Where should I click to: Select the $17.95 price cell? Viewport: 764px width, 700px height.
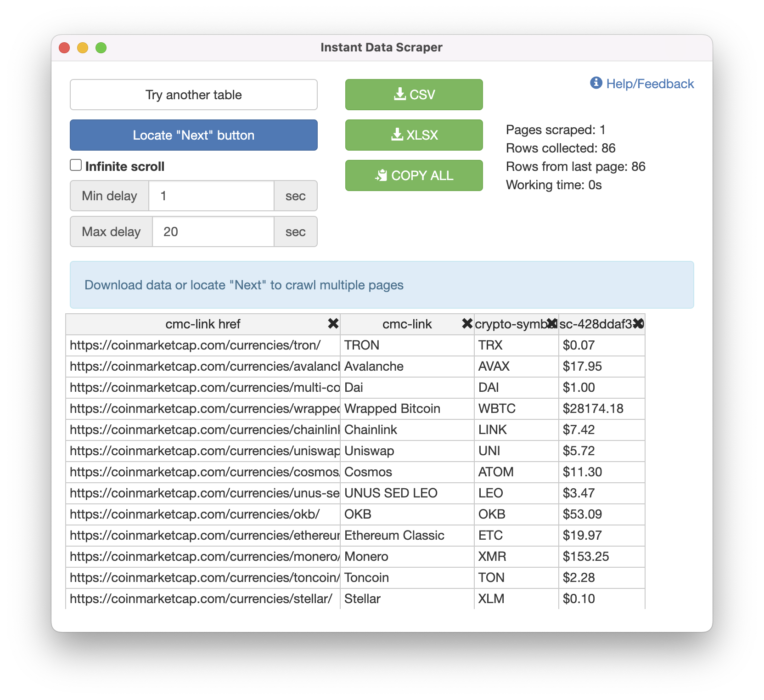[601, 367]
